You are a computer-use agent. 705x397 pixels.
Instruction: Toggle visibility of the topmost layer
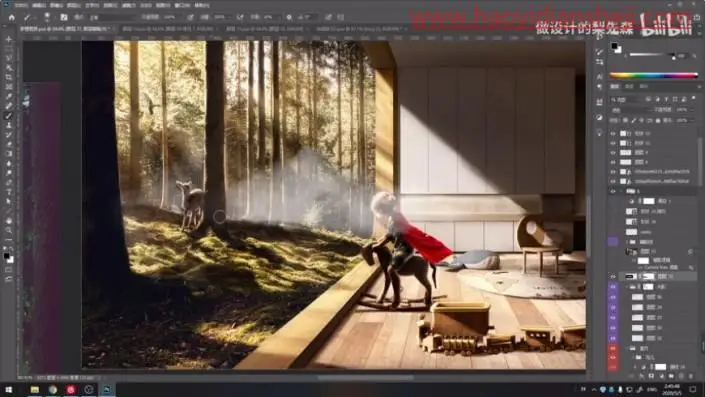coord(613,134)
